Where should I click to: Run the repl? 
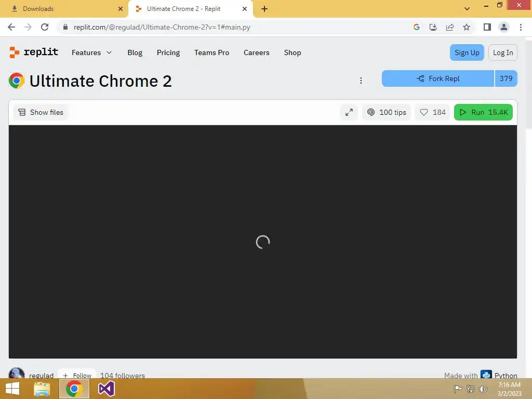point(484,112)
